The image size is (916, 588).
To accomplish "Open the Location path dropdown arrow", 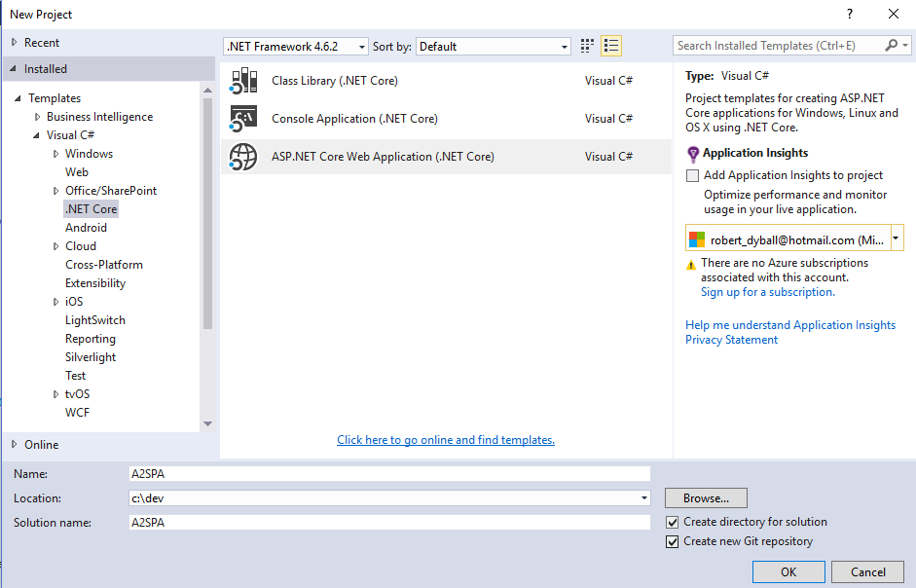I will click(x=643, y=498).
